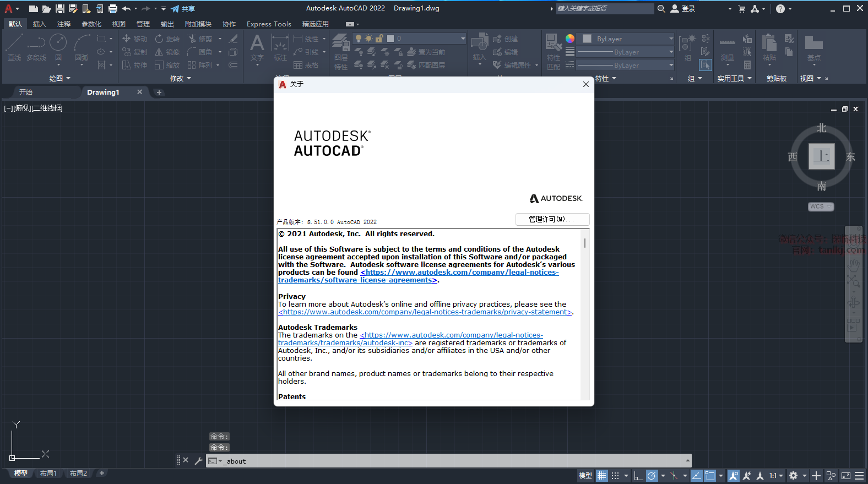Toggle grid display in status bar

point(601,476)
